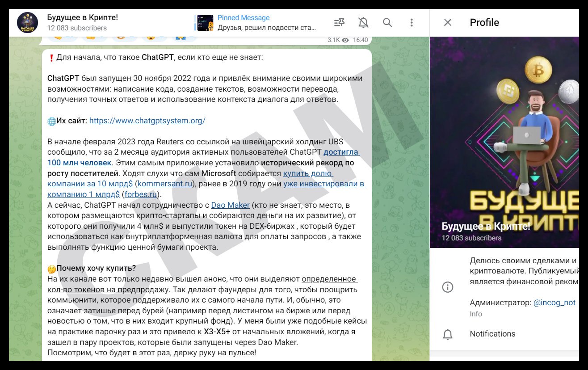Open the pinned messages list via pin icon
Screen dimensions: 588x370
[x=339, y=22]
